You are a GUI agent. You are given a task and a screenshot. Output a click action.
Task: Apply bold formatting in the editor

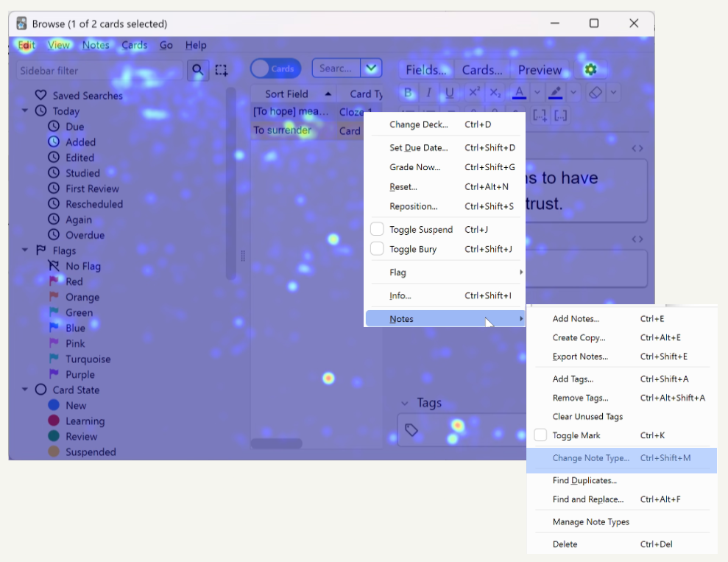click(409, 93)
